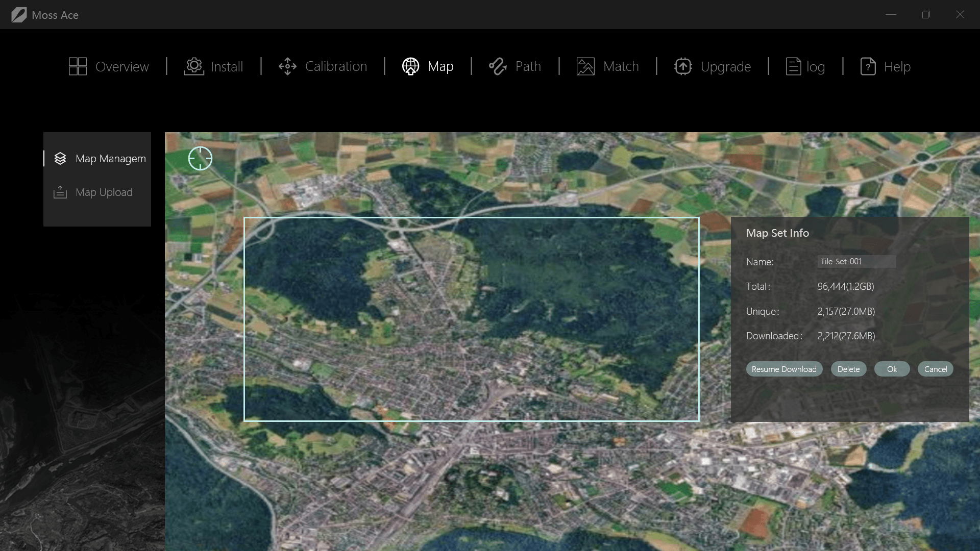Click the Path route icon
Screen dimensions: 980x551
(498, 66)
